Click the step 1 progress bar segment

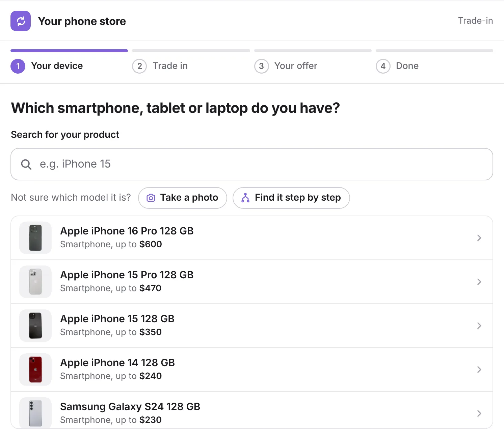coord(69,51)
